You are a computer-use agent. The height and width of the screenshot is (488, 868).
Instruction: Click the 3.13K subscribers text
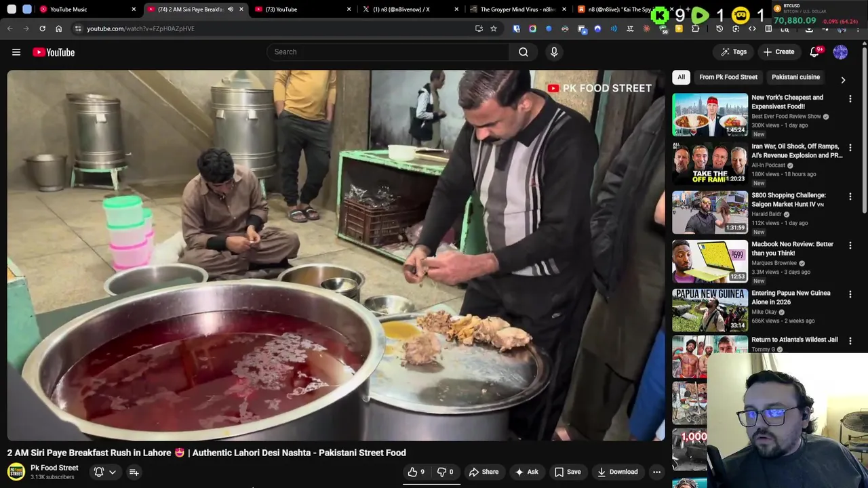pyautogui.click(x=52, y=477)
